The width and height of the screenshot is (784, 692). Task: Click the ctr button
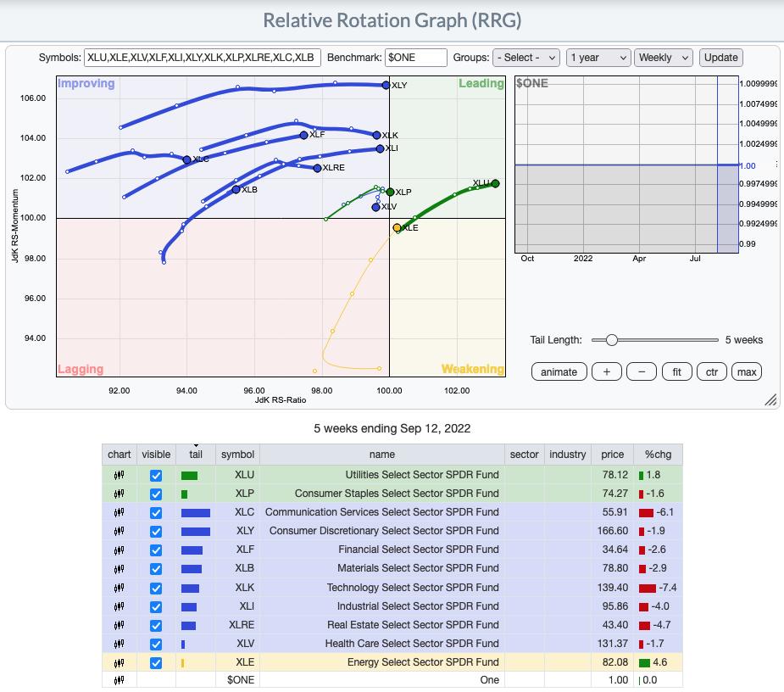[x=711, y=371]
